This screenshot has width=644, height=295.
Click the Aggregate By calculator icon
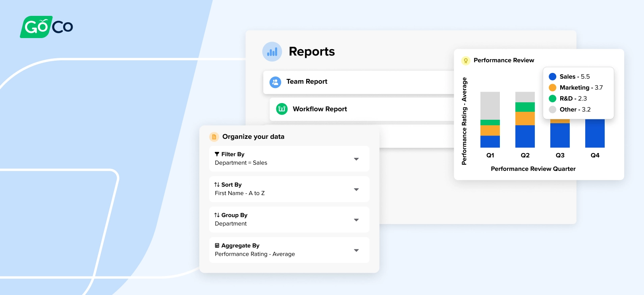[x=217, y=245]
